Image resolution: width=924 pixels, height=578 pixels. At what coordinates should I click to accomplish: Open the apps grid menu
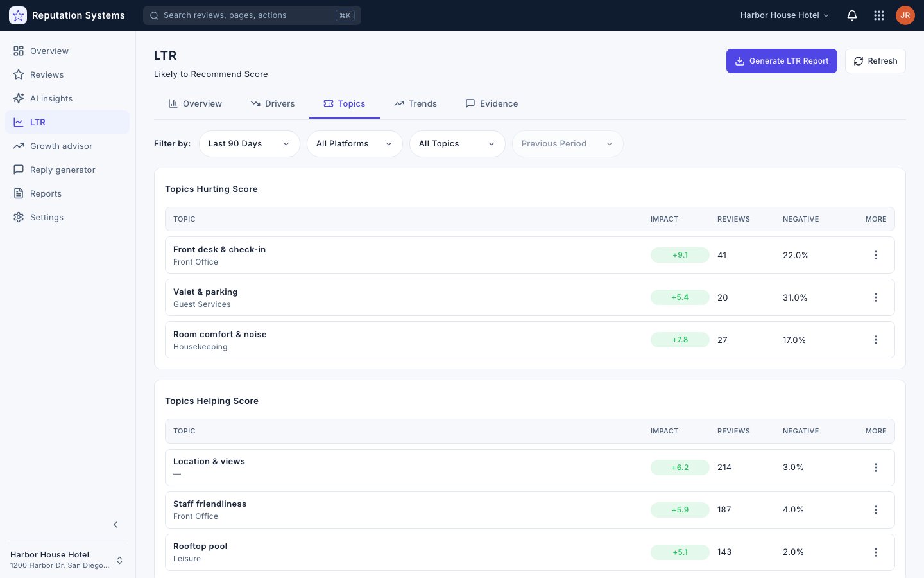(879, 15)
